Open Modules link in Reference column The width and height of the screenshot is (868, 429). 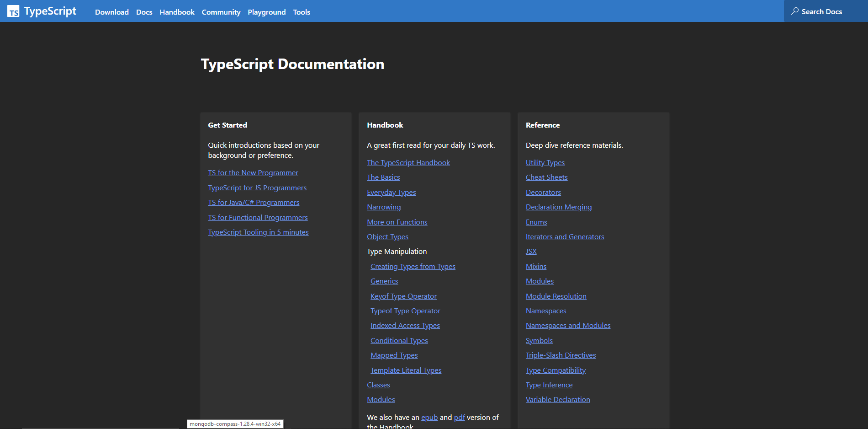540,281
